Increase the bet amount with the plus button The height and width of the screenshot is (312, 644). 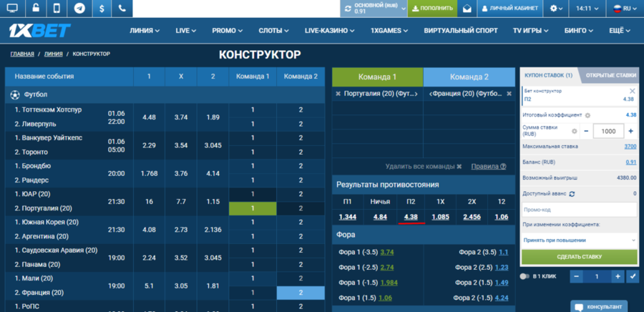(x=631, y=131)
